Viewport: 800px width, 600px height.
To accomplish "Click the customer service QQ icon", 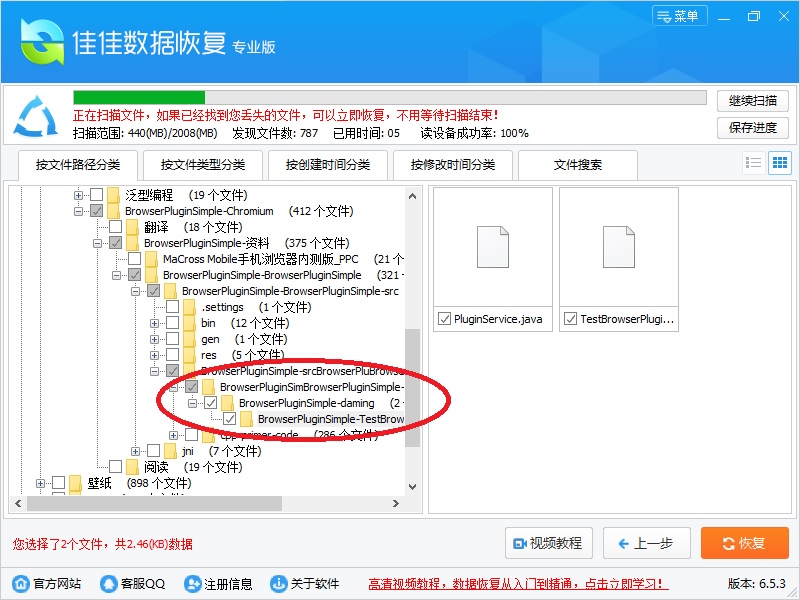I will tap(109, 583).
